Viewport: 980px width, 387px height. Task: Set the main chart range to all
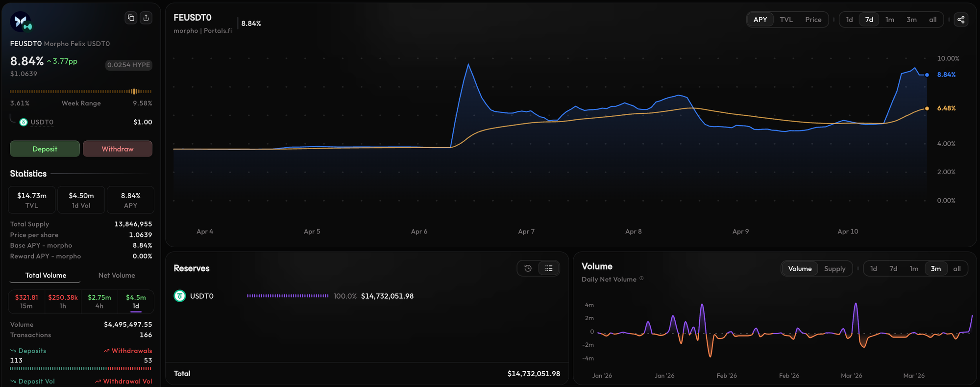pos(932,20)
